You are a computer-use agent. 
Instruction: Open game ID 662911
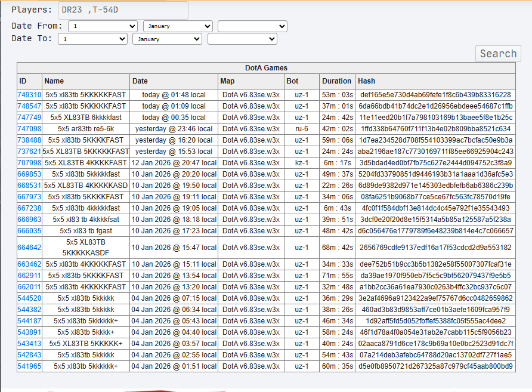(x=29, y=276)
